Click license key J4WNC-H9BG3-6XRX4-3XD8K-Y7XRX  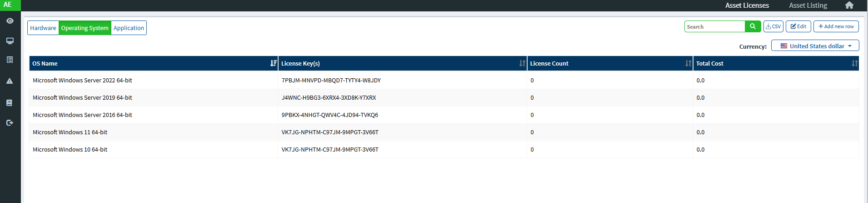tap(329, 98)
